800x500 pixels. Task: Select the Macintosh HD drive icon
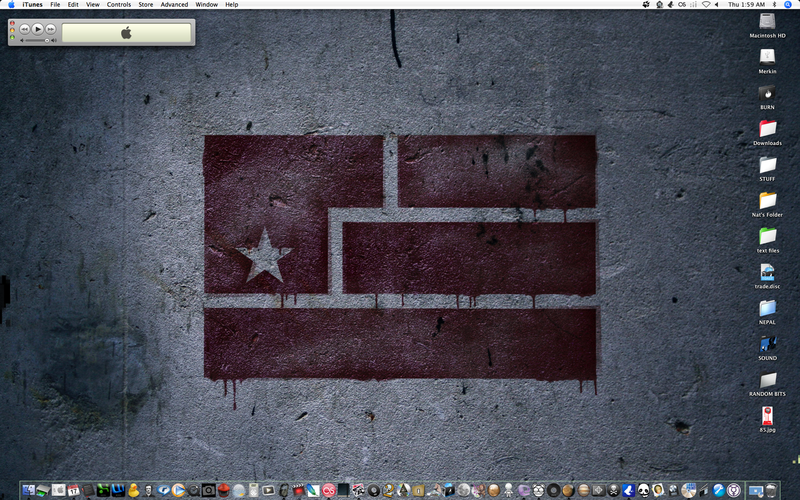[767, 22]
